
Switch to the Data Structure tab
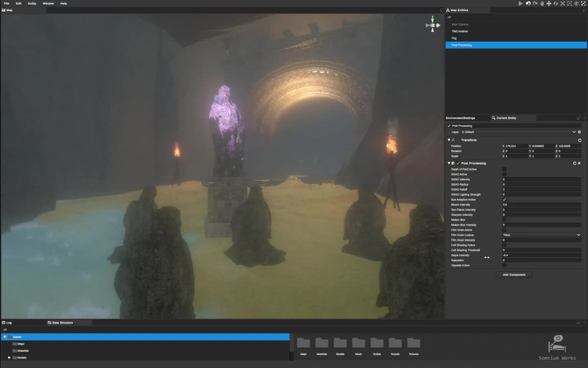click(61, 323)
